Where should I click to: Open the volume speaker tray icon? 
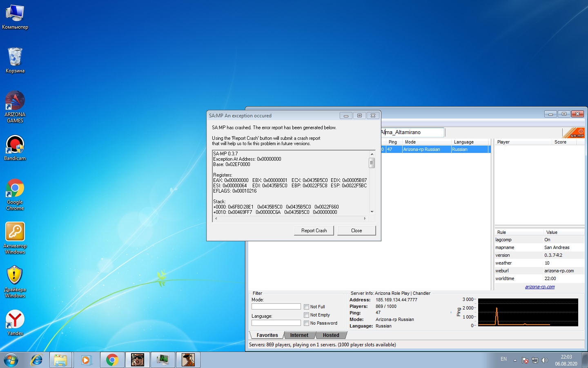544,360
